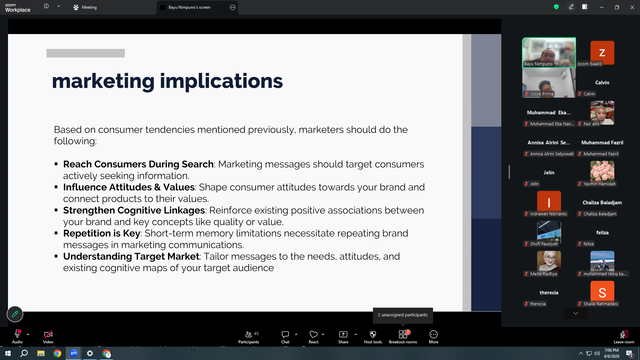Click the meeting info icon beside Workplace
Image resolution: width=640 pixels, height=360 pixels.
coord(46,7)
